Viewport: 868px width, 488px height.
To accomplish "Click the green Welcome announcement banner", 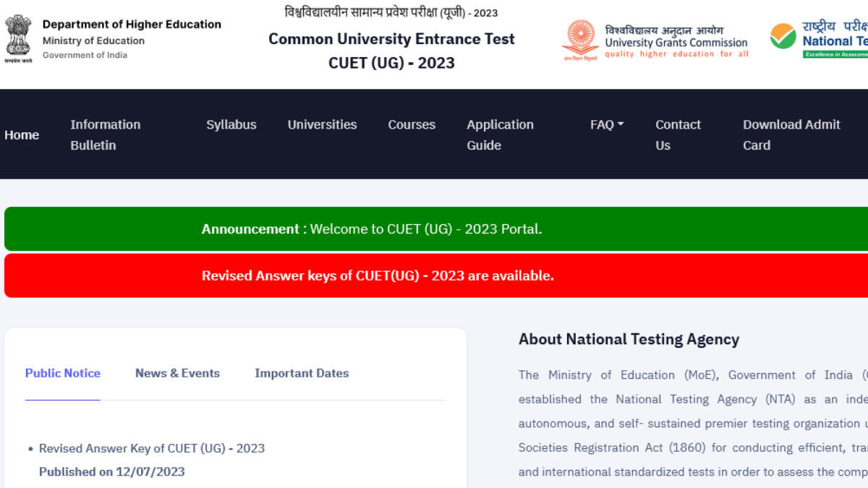I will pos(371,229).
